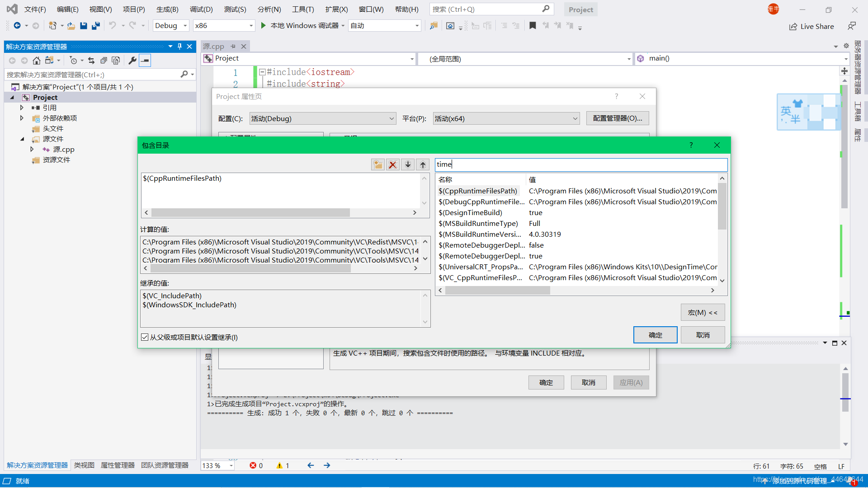Click the move path down icon
This screenshot has width=868, height=488.
408,164
